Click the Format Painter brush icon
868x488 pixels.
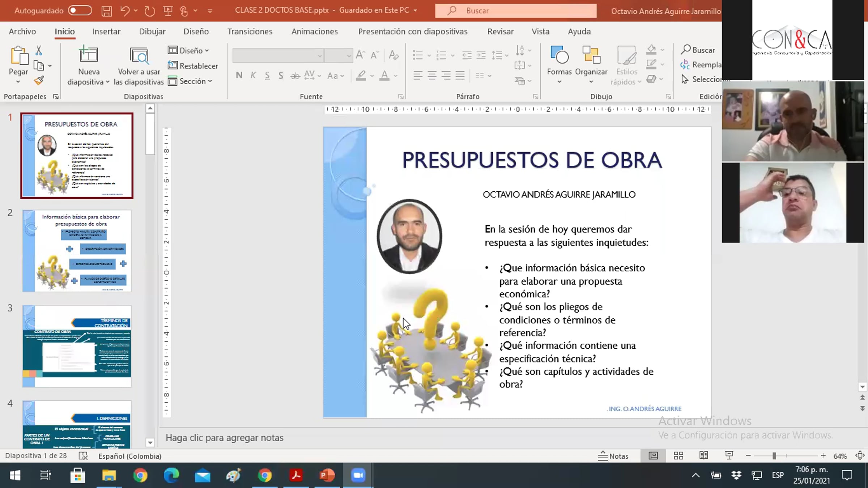coord(39,80)
